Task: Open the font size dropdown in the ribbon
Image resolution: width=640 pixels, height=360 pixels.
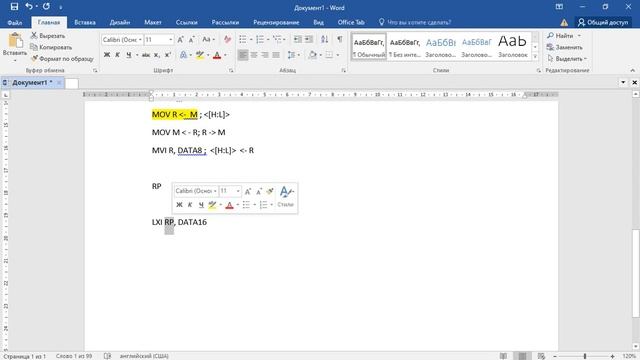Action: pyautogui.click(x=170, y=40)
